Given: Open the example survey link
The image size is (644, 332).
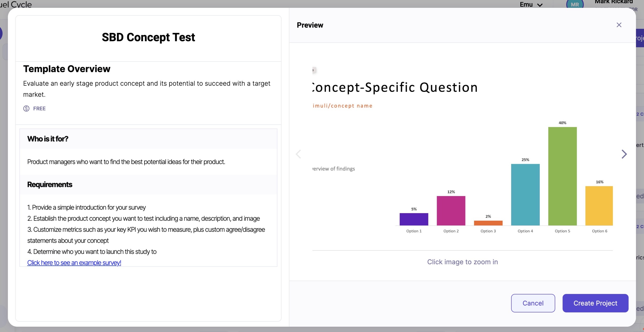Looking at the screenshot, I should click(x=74, y=263).
